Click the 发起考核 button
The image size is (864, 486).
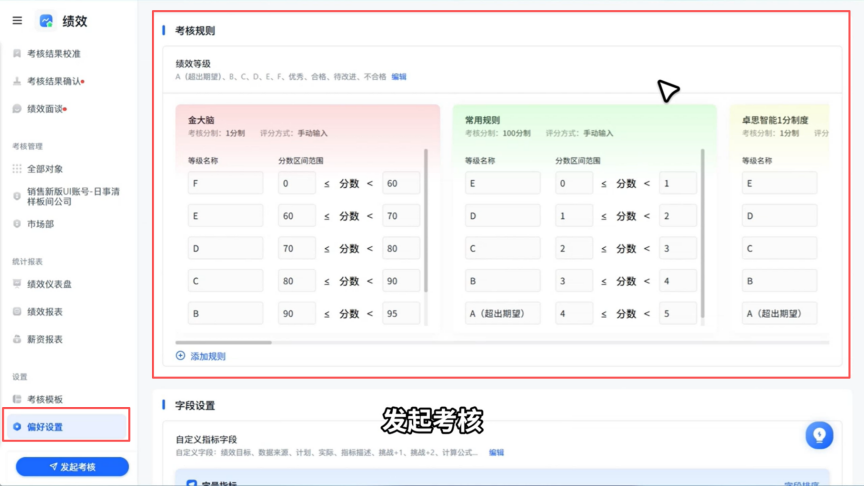(72, 467)
